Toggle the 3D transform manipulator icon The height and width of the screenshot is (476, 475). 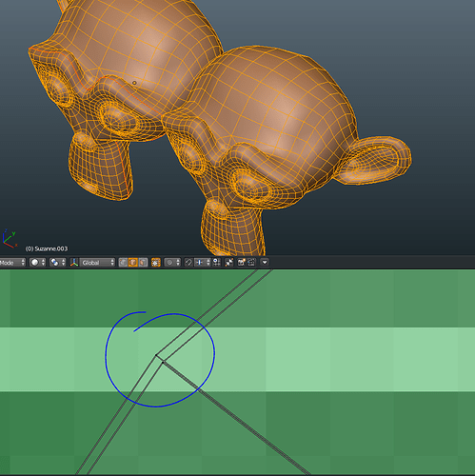click(74, 263)
